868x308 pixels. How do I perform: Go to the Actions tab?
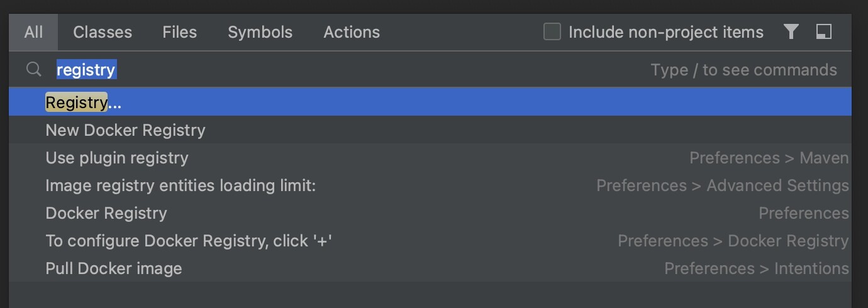coord(352,32)
